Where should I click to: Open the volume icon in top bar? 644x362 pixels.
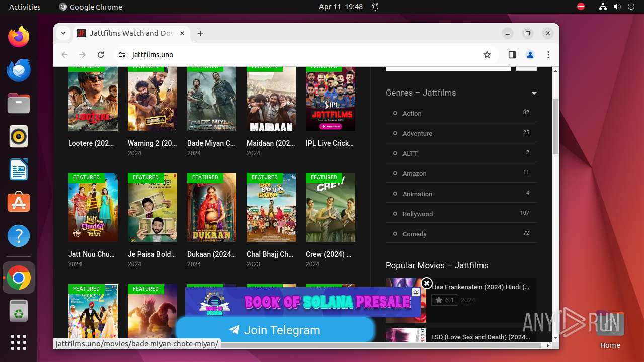tap(617, 7)
